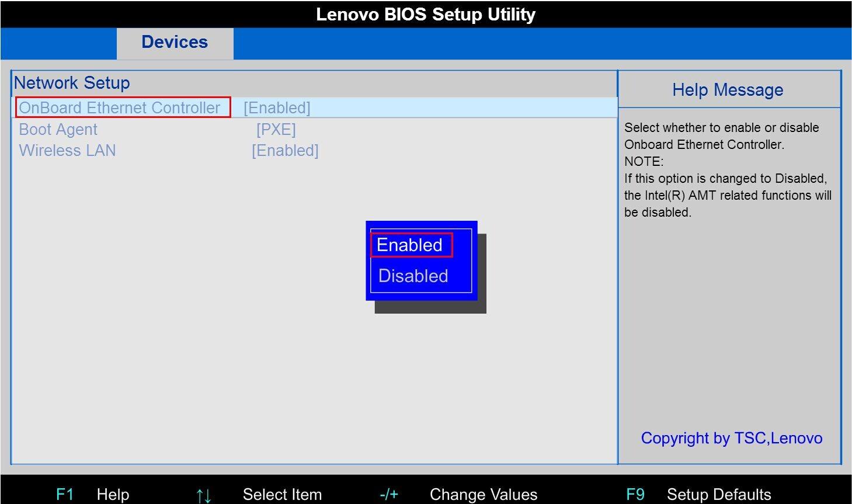Click the Help Message panel title
The height and width of the screenshot is (504, 852).
(x=728, y=90)
